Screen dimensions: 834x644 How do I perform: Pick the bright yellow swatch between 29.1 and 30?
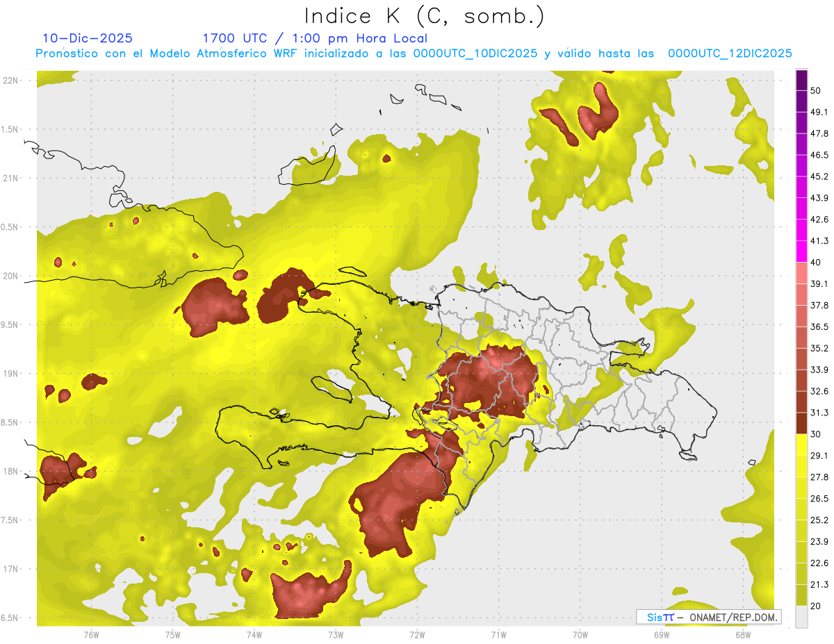[801, 445]
